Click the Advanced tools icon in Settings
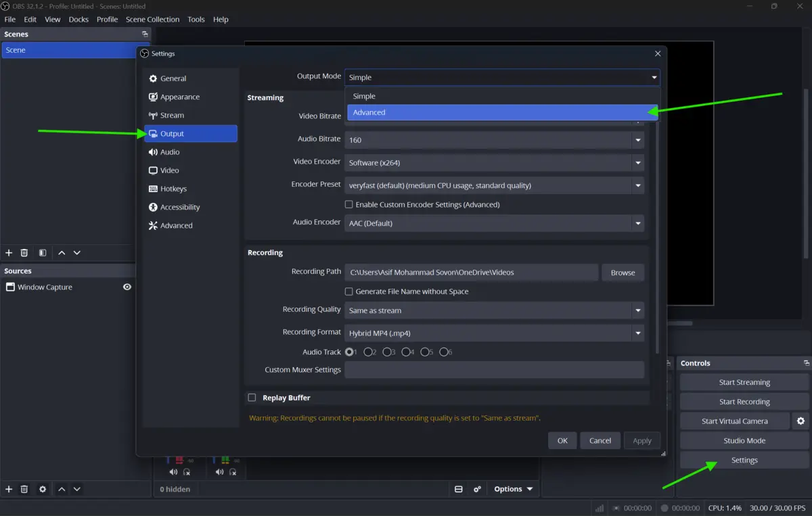This screenshot has height=516, width=812. [153, 225]
